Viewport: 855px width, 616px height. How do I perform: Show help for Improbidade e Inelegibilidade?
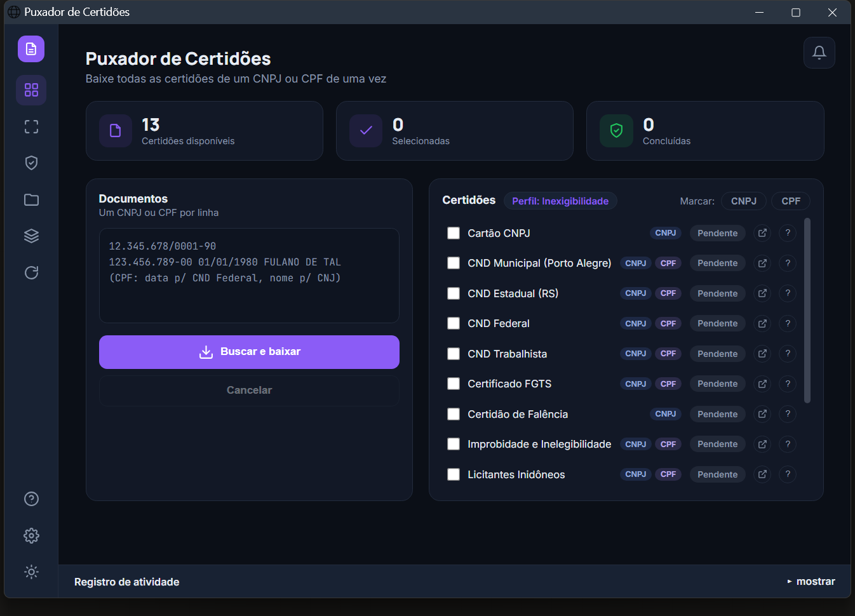pos(788,444)
